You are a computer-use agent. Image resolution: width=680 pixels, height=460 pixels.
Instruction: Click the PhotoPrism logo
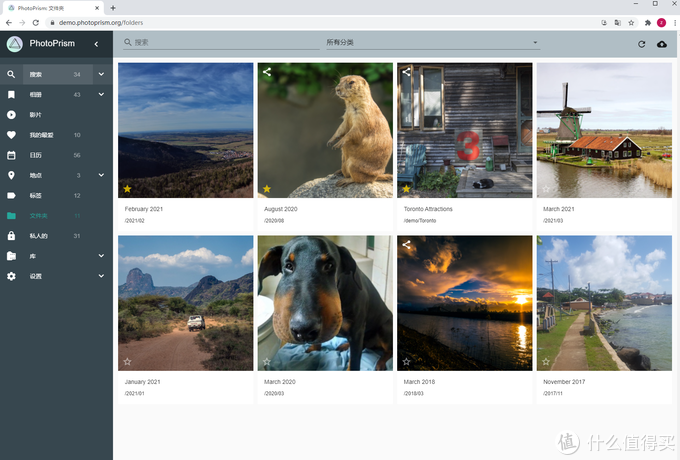(14, 44)
